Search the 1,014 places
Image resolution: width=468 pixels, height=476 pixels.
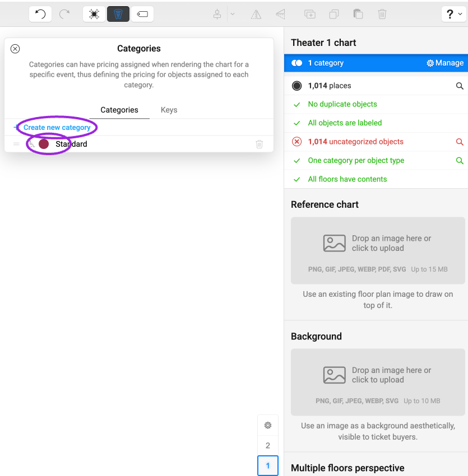tap(460, 86)
